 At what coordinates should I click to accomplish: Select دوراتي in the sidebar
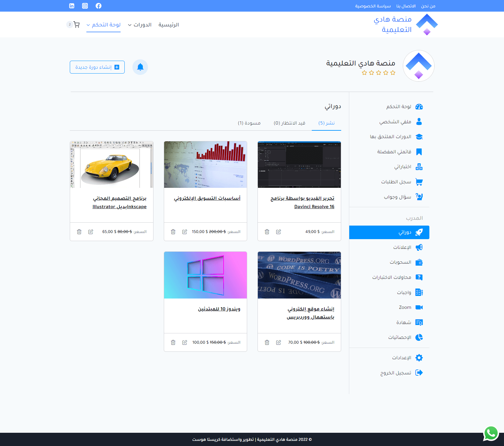tap(389, 232)
